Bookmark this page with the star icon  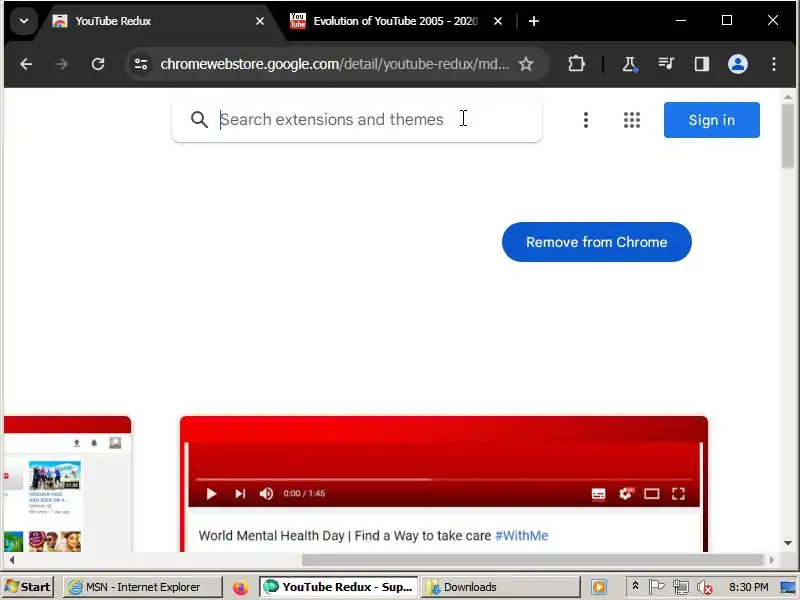coord(526,64)
